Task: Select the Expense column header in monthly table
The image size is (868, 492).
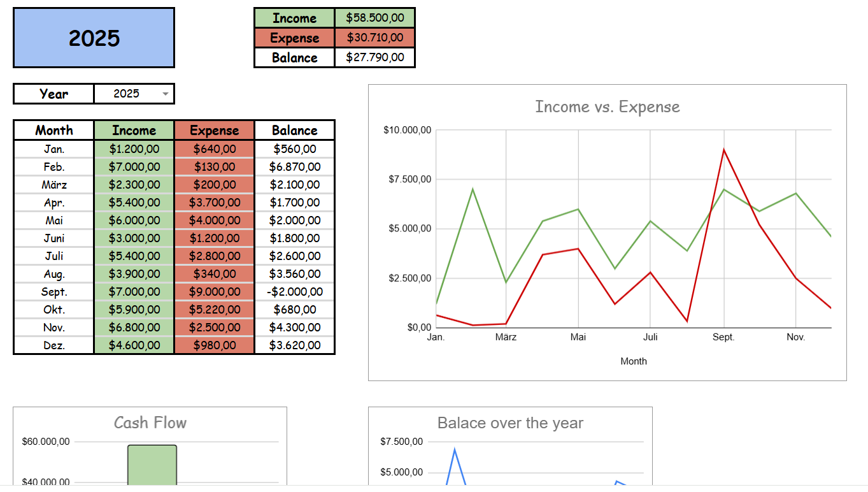Action: pos(214,130)
